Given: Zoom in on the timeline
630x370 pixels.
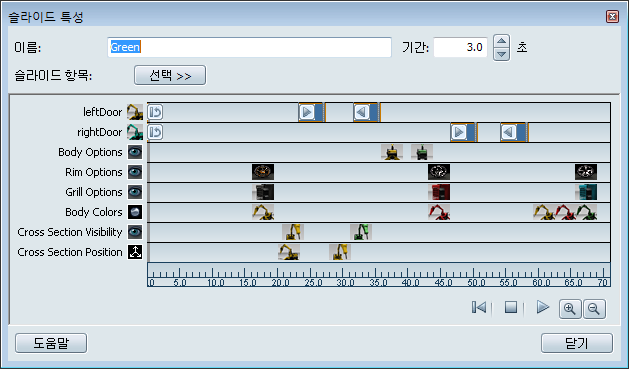Looking at the screenshot, I should point(570,309).
